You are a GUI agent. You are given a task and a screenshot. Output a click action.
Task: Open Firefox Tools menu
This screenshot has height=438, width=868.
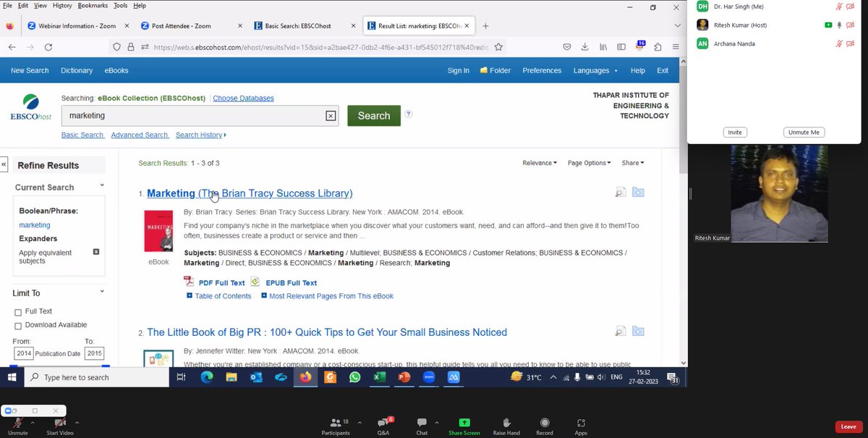[120, 5]
